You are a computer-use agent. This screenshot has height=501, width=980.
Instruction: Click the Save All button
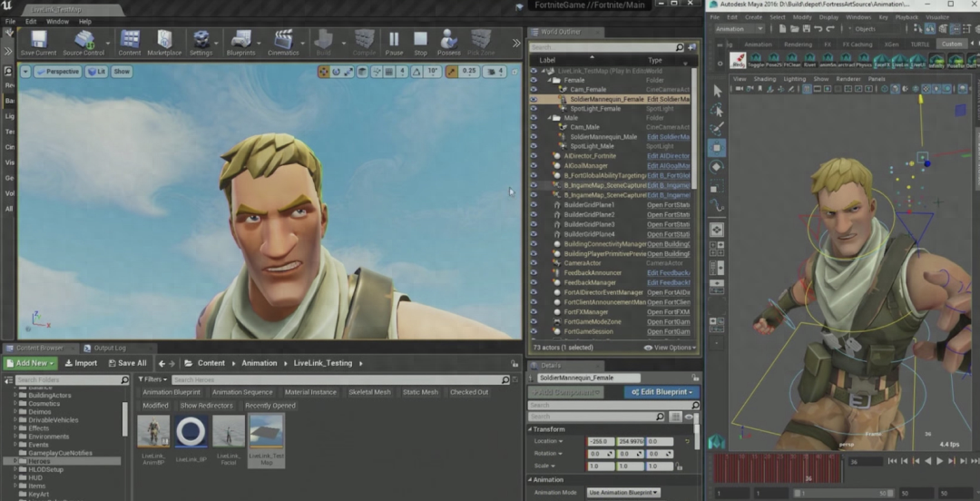click(x=128, y=363)
